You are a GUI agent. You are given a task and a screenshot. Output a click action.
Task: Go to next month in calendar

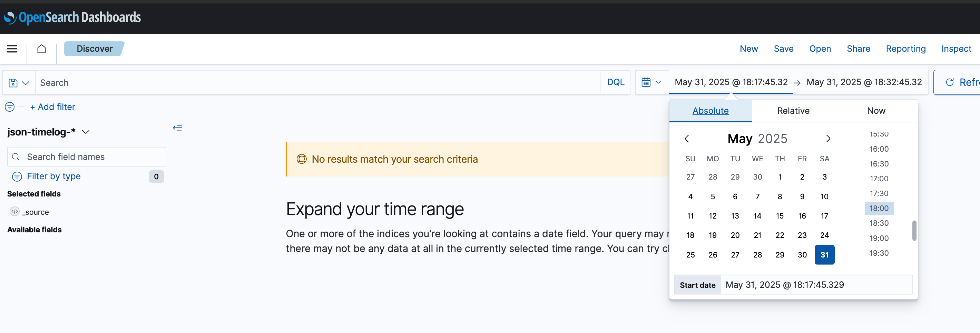click(828, 139)
